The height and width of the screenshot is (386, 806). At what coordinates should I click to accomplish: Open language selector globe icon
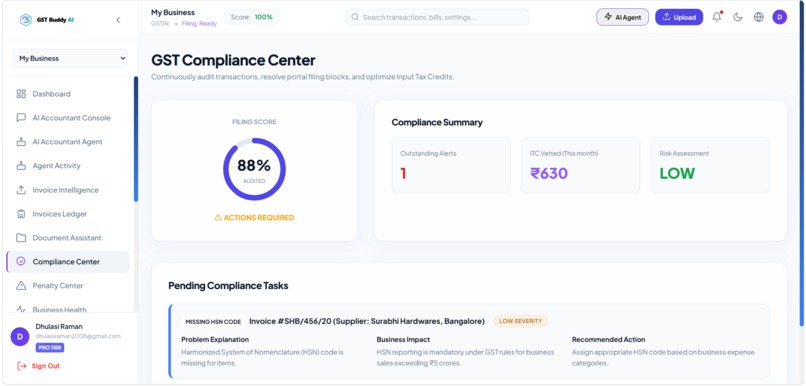pyautogui.click(x=759, y=17)
